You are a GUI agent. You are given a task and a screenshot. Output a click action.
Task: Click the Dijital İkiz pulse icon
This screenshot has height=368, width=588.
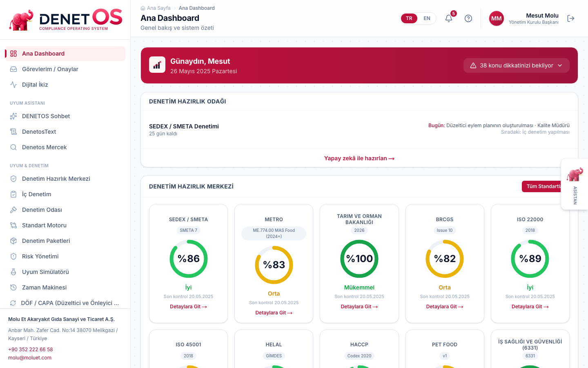tap(13, 85)
